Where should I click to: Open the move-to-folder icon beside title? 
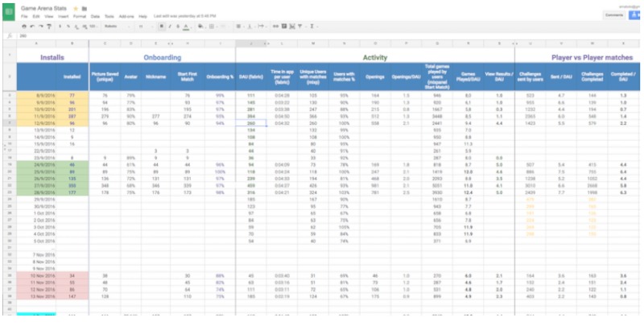coord(85,8)
